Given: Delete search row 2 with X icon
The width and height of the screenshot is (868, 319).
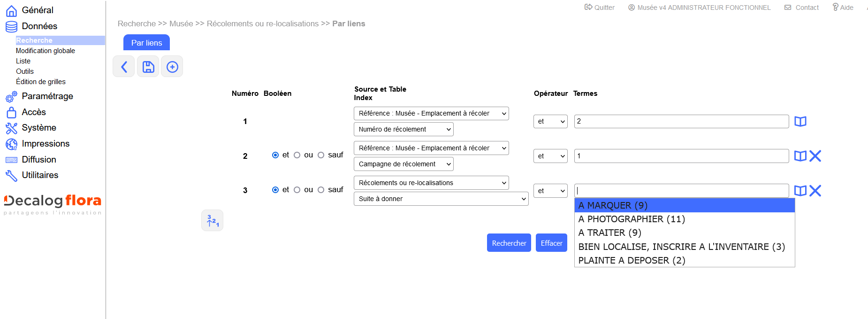Looking at the screenshot, I should point(815,156).
